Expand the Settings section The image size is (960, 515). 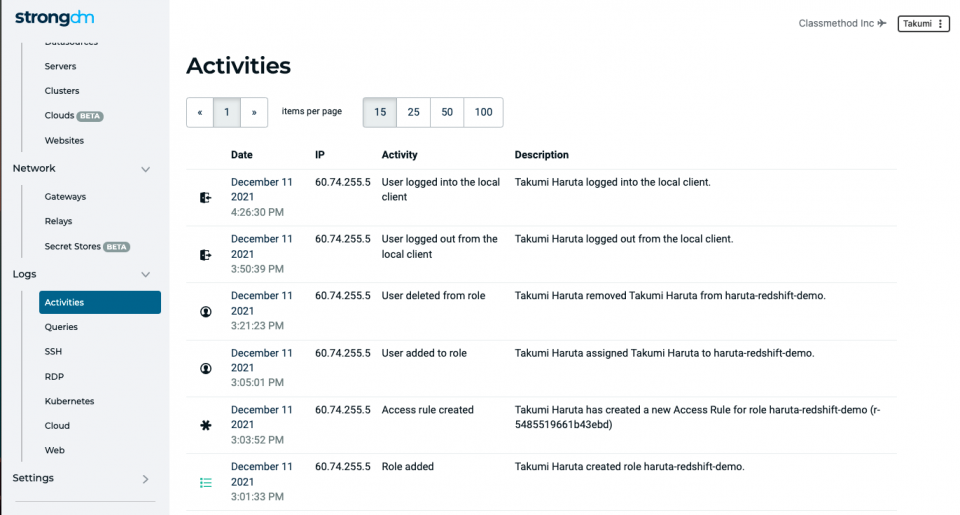[x=146, y=479]
